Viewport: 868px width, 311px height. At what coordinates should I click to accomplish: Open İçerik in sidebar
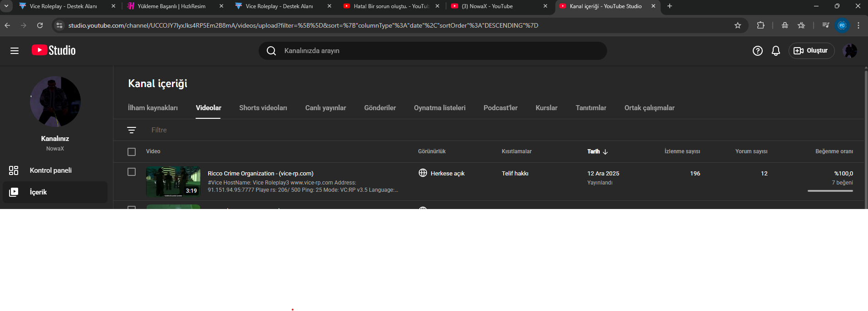coord(55,192)
